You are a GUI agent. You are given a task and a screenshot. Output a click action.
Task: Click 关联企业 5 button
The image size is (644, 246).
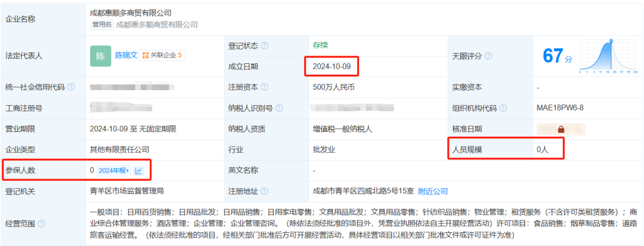[162, 55]
